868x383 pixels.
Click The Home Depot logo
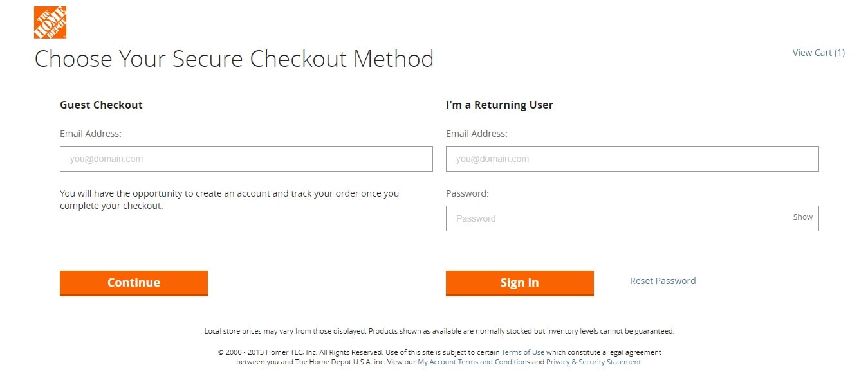[x=50, y=22]
